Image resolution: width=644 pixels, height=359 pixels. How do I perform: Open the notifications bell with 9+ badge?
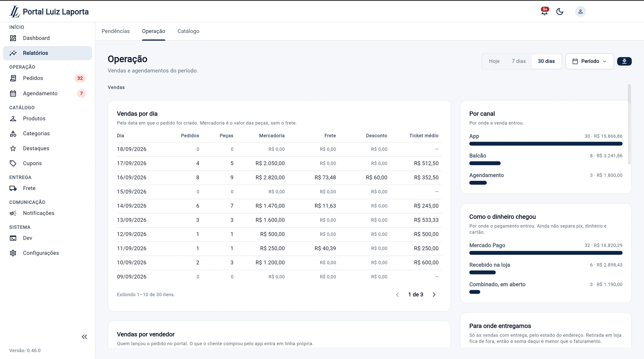pos(544,11)
